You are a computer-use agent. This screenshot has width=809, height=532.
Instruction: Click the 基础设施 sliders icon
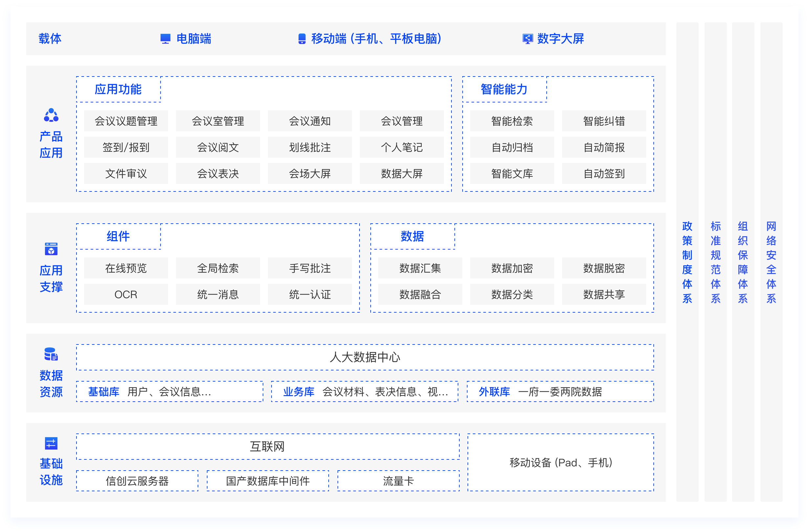(x=51, y=443)
